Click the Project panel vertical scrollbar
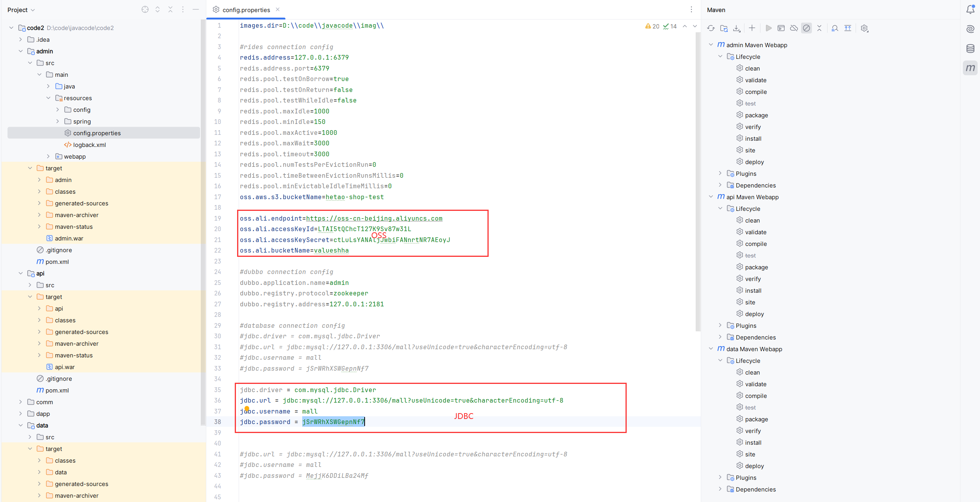The image size is (980, 502). click(203, 222)
